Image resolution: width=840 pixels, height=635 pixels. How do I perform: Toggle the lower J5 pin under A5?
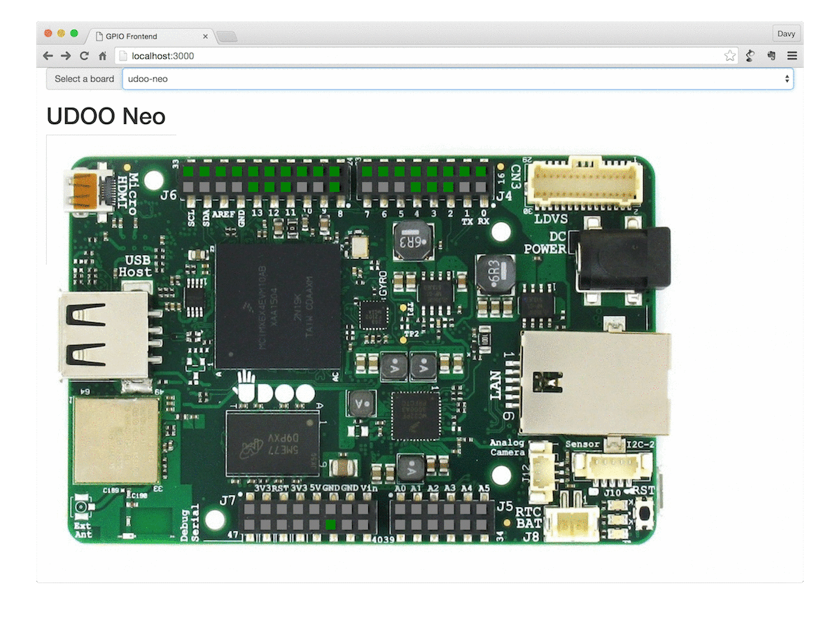point(482,524)
